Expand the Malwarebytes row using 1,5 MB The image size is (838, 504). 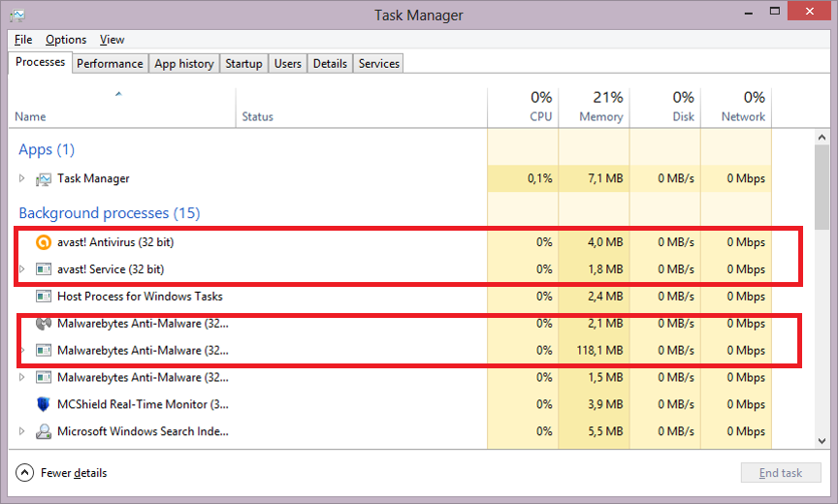pos(22,377)
